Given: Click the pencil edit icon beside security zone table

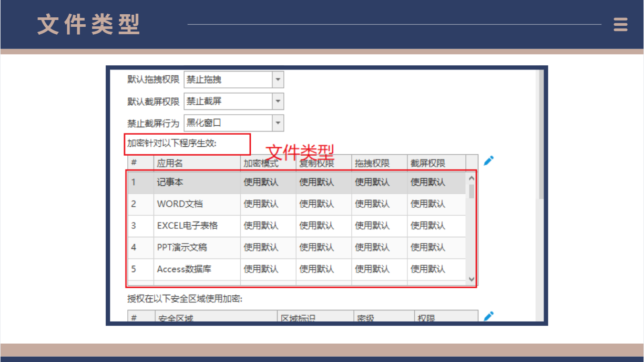Looking at the screenshot, I should click(488, 316).
